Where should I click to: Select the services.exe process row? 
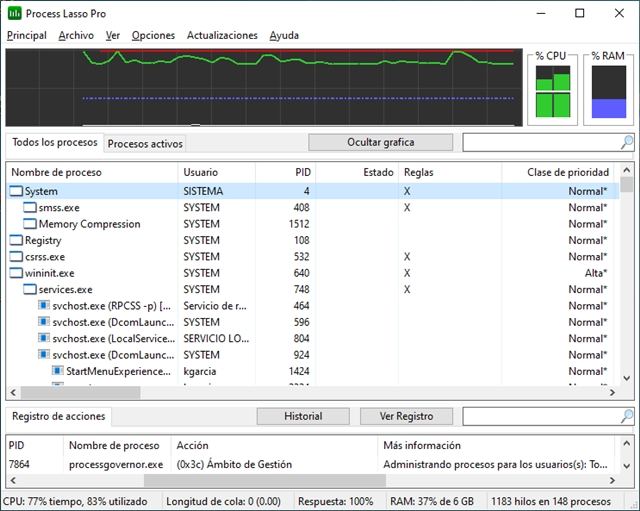(x=313, y=289)
